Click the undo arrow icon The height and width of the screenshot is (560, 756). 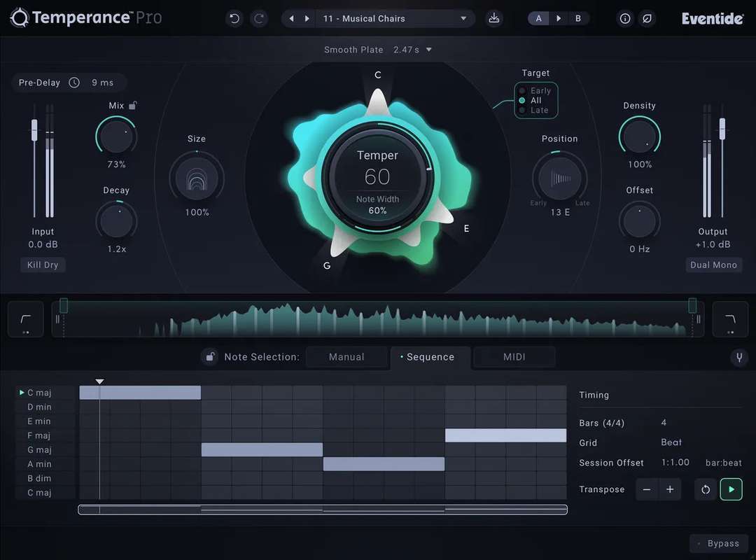234,19
